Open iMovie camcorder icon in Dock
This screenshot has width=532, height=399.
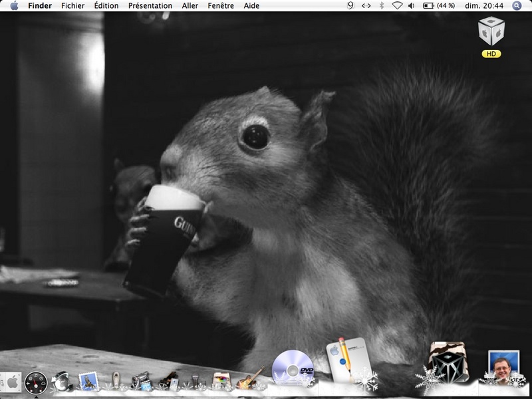pos(141,380)
